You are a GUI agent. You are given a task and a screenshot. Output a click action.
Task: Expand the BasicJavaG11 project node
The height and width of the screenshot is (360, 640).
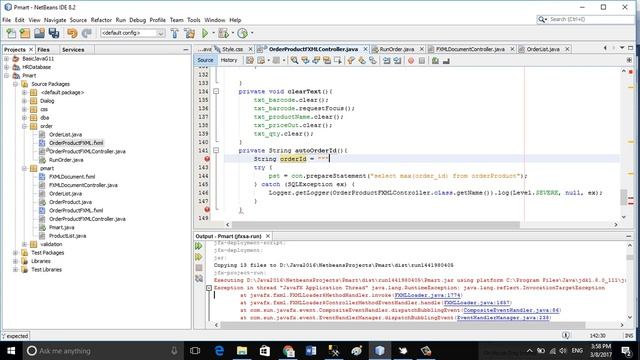tap(7, 59)
